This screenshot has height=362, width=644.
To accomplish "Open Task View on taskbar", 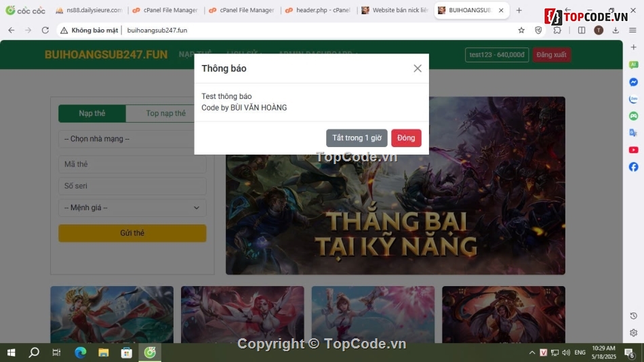I will (57, 352).
